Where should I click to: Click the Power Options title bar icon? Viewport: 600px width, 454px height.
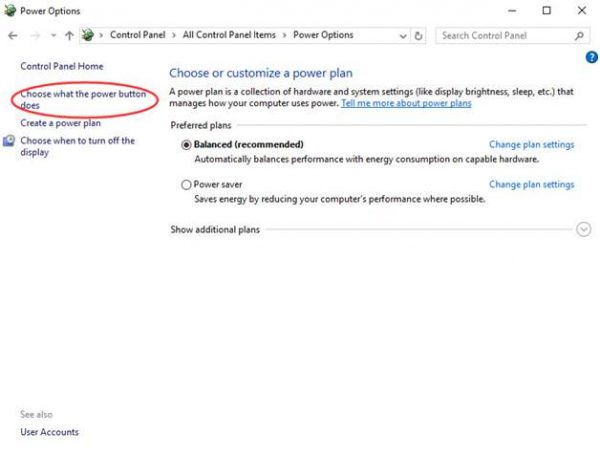click(10, 10)
